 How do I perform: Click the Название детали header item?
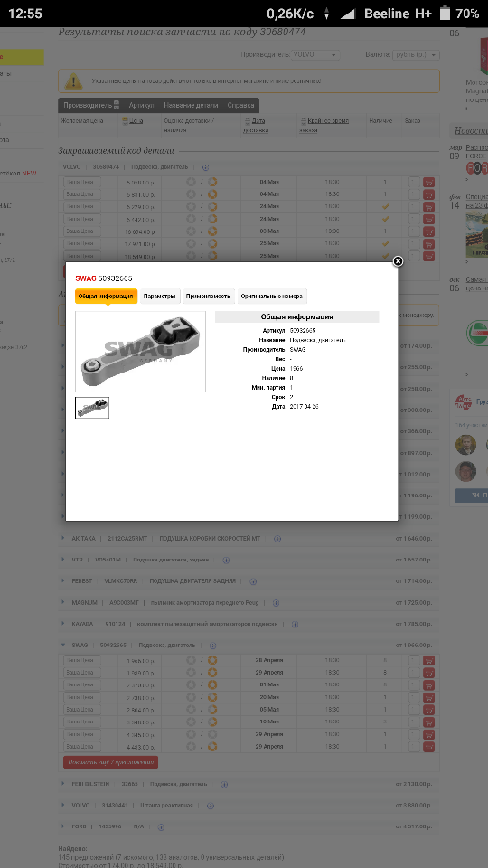pos(191,105)
